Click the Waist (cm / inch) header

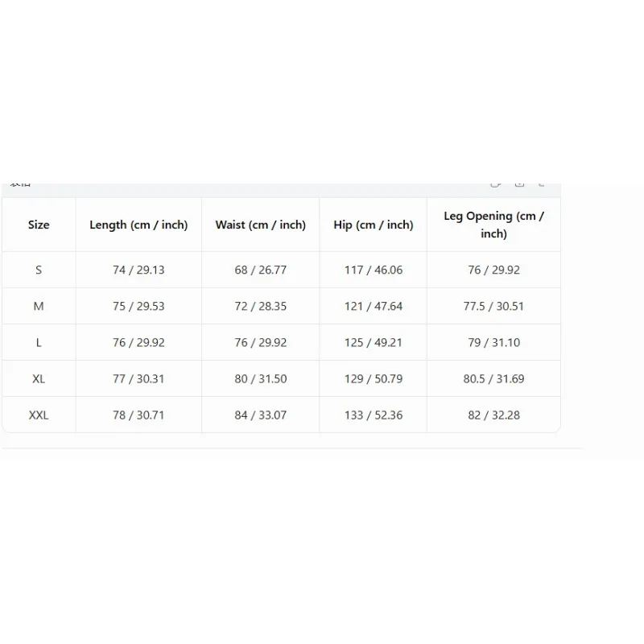(x=260, y=225)
